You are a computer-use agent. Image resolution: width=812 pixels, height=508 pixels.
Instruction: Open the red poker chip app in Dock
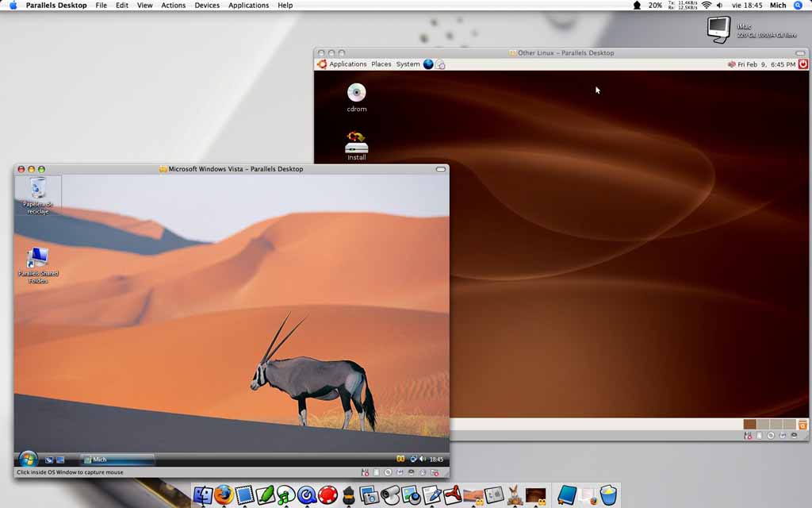(x=327, y=495)
